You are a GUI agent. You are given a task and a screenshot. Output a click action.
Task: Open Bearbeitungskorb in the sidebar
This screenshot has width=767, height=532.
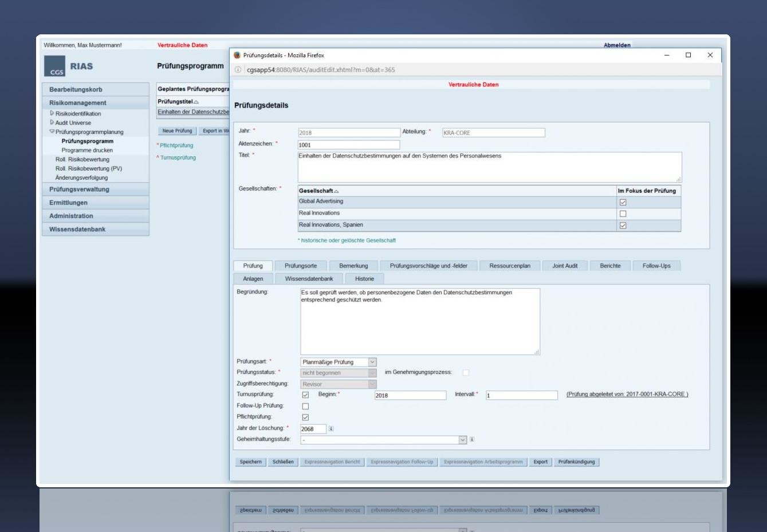pos(96,89)
